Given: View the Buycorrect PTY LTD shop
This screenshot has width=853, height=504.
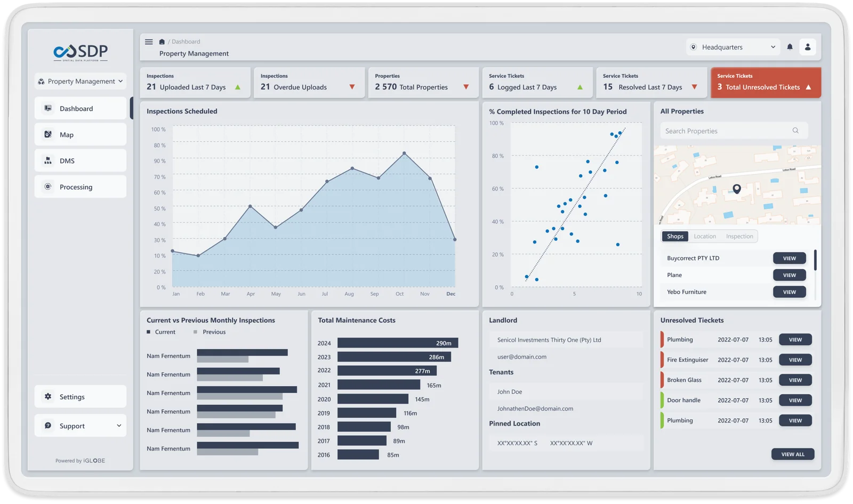Looking at the screenshot, I should pos(789,258).
